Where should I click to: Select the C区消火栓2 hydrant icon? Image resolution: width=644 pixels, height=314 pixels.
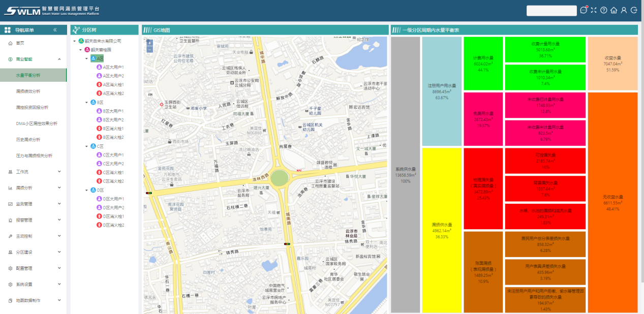[x=99, y=181]
